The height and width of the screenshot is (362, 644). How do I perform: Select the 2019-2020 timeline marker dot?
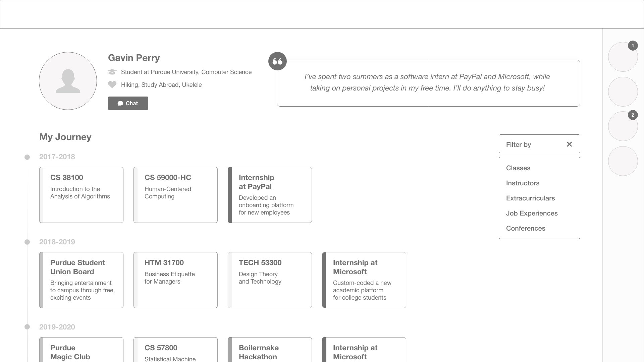click(27, 327)
